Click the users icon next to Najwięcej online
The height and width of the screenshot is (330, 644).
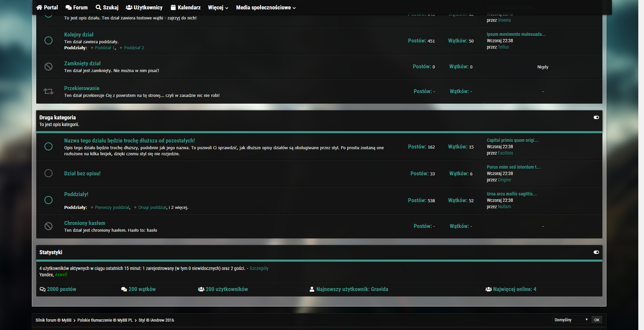click(488, 289)
